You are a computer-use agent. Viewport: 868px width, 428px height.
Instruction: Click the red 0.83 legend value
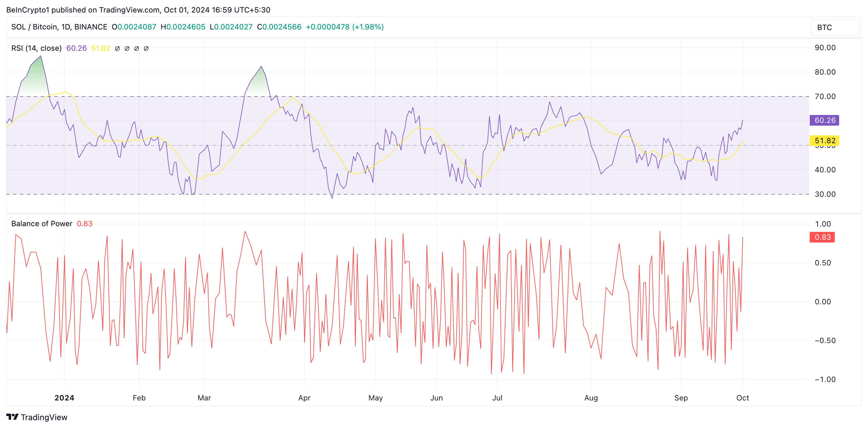click(85, 224)
